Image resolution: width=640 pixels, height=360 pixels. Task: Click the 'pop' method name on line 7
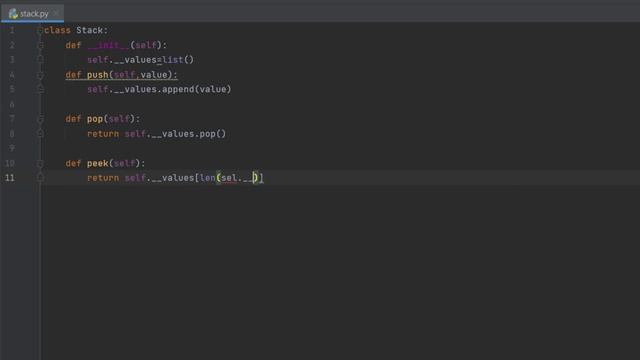(95, 119)
